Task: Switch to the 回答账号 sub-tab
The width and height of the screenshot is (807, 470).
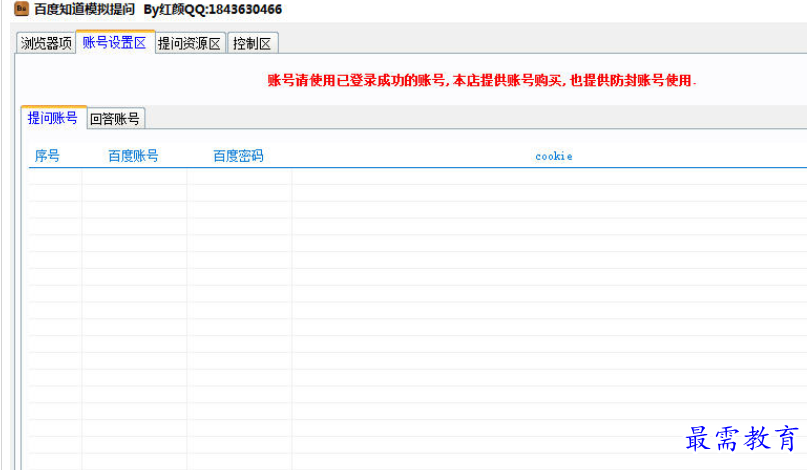Action: coord(115,119)
